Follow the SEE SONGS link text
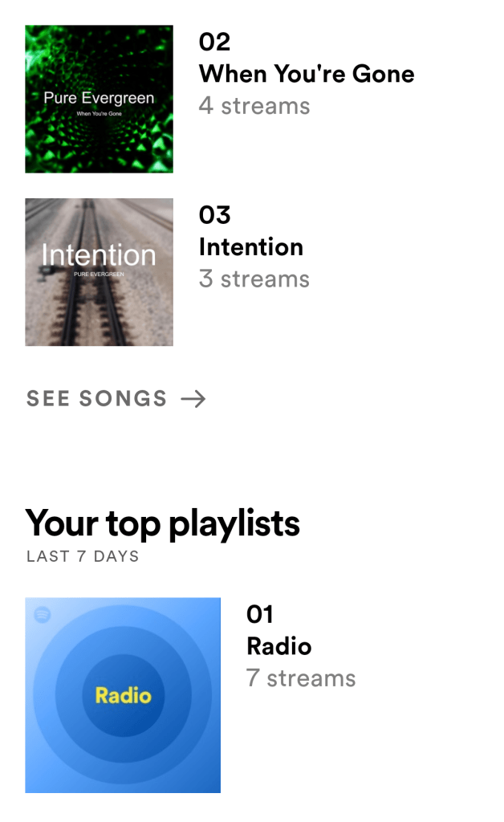Viewport: 504px width, 822px height. click(x=97, y=399)
